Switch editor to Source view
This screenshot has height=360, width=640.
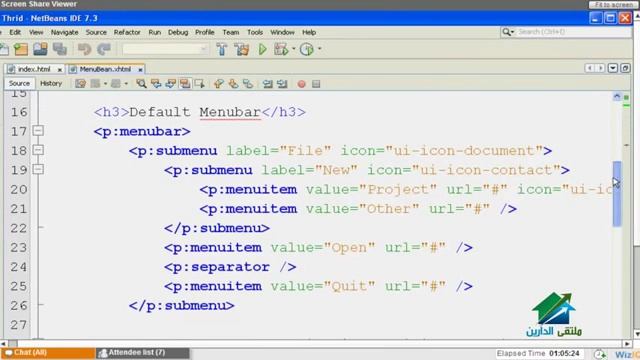[19, 83]
